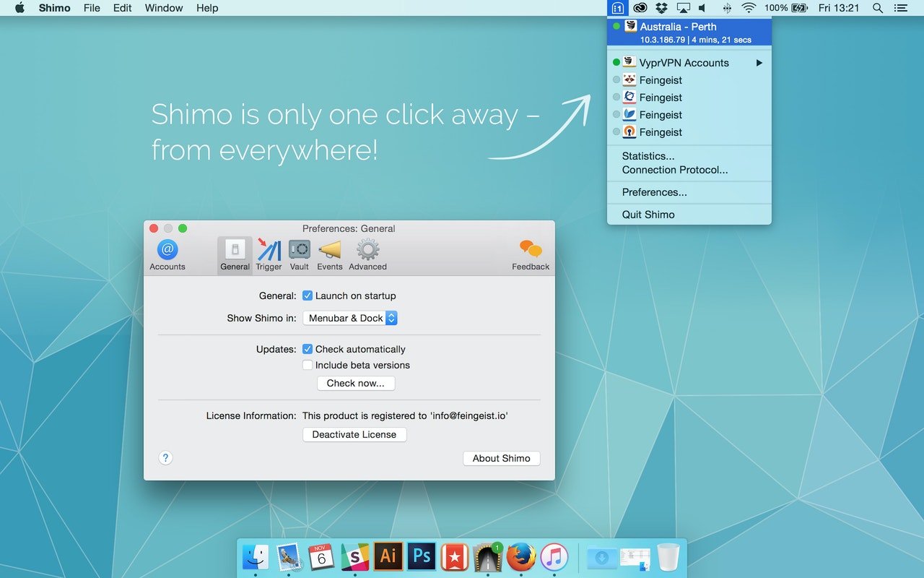The width and height of the screenshot is (924, 578).
Task: Open the Vault preferences pane
Action: coord(300,255)
